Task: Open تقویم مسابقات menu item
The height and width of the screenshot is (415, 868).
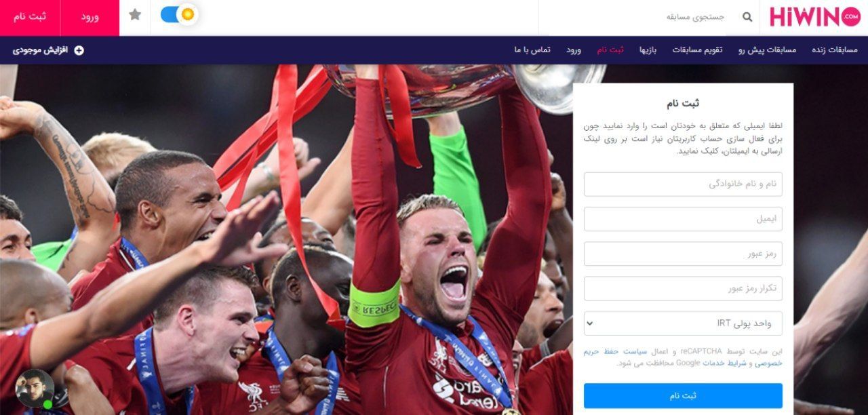Action: pos(697,50)
